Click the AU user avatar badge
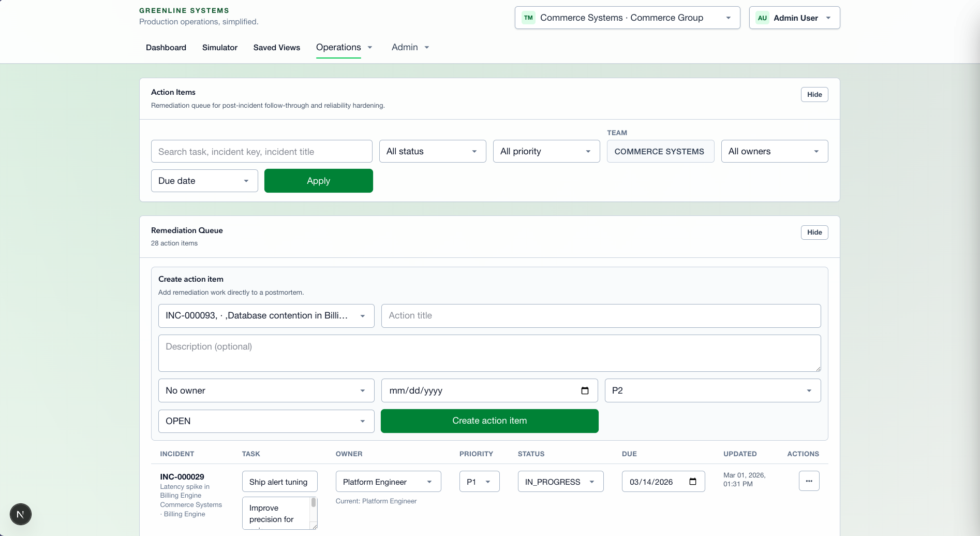 coord(762,18)
